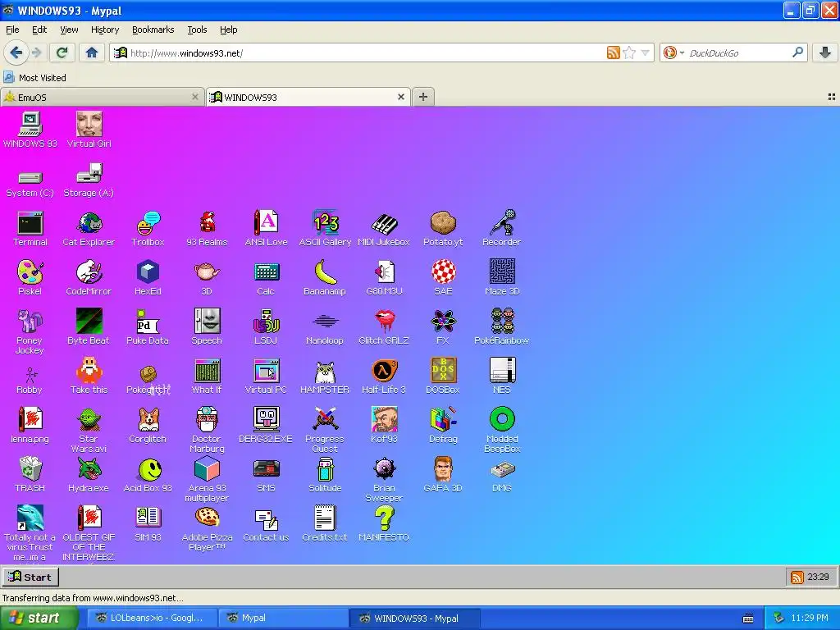Launch ANSI Love icon
Screen dimensions: 840x630
click(x=267, y=228)
